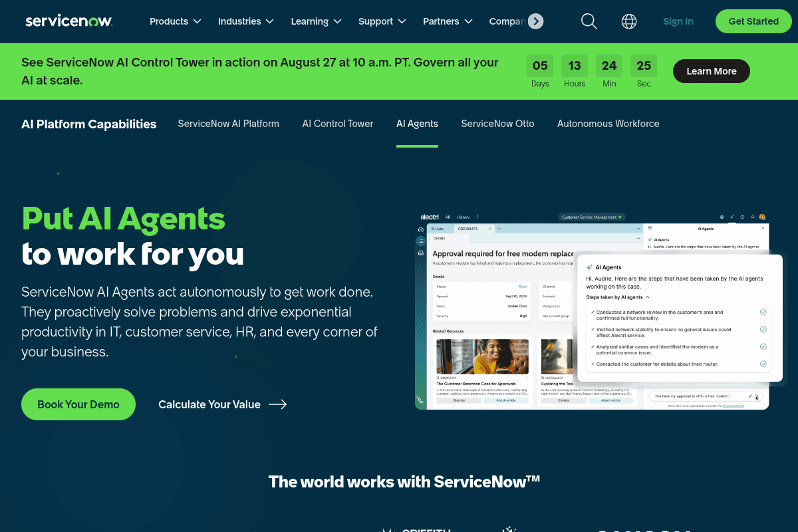798x532 pixels.
Task: Open the Lists tab in Alectri
Action: coord(438,228)
